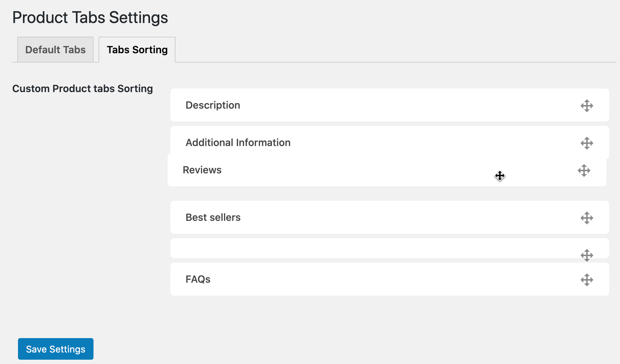This screenshot has height=364, width=620.
Task: Click the Custom Product tabs Sorting label
Action: 83,88
